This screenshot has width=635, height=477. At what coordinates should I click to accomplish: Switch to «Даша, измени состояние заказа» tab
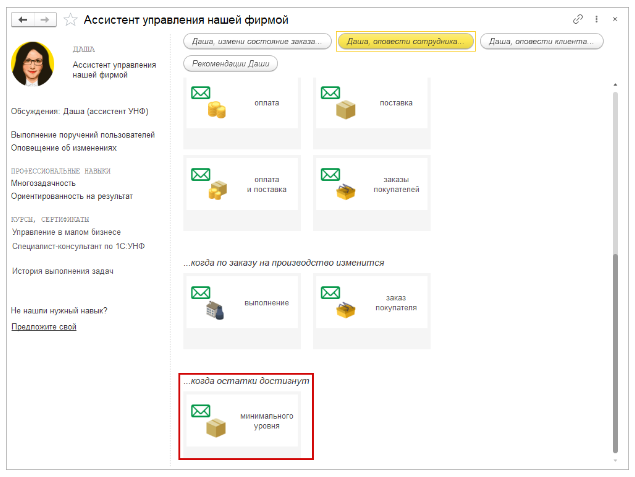[257, 41]
